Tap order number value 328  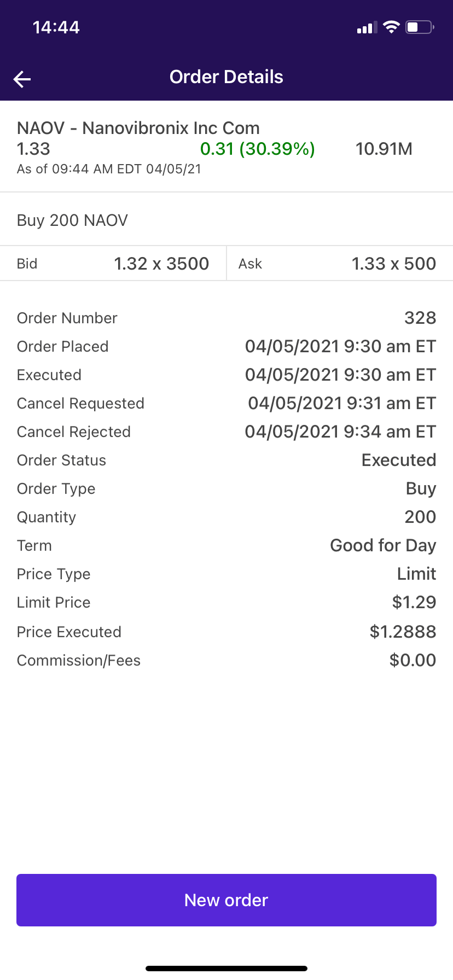[x=420, y=318]
